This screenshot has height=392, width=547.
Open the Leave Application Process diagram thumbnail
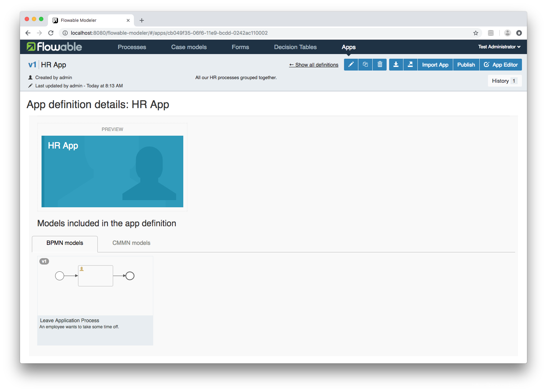tap(95, 286)
